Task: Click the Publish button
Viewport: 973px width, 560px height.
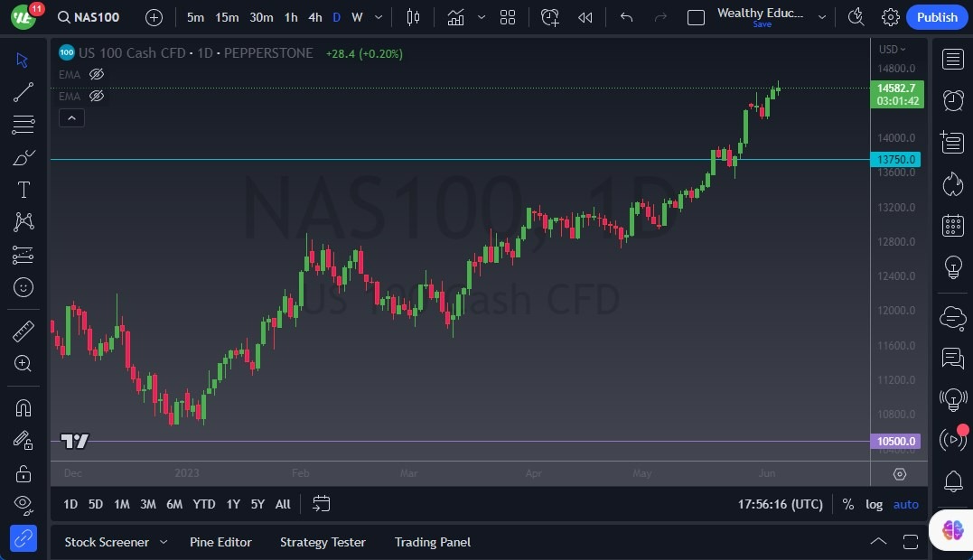Action: (x=937, y=17)
